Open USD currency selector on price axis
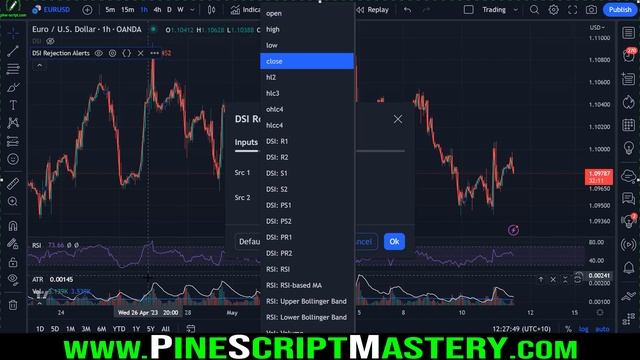The width and height of the screenshot is (640, 360). pyautogui.click(x=597, y=28)
